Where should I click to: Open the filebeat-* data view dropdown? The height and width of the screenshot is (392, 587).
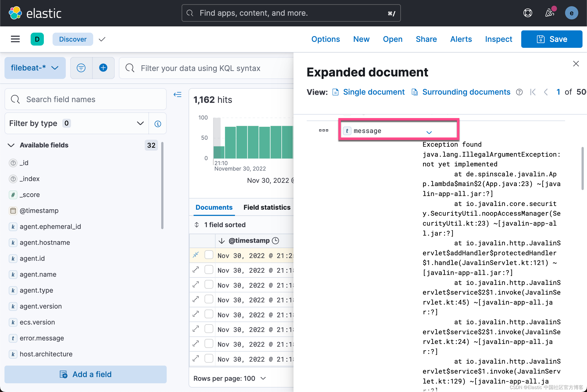click(x=35, y=68)
